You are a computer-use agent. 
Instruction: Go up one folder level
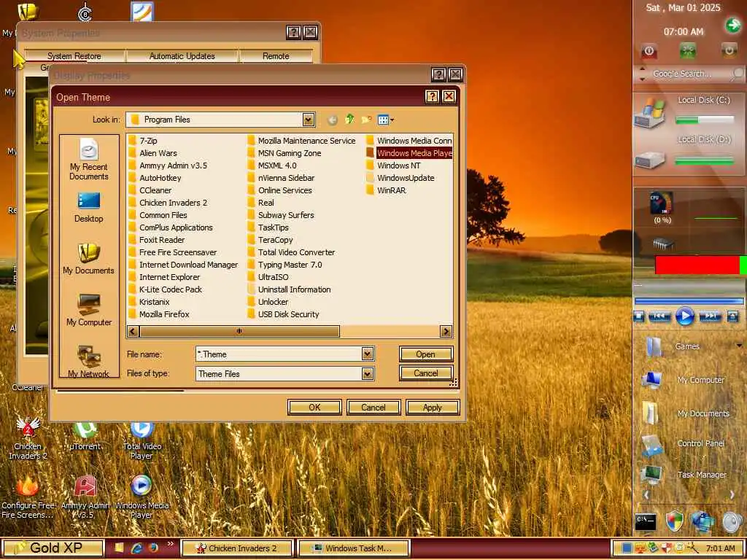(349, 119)
